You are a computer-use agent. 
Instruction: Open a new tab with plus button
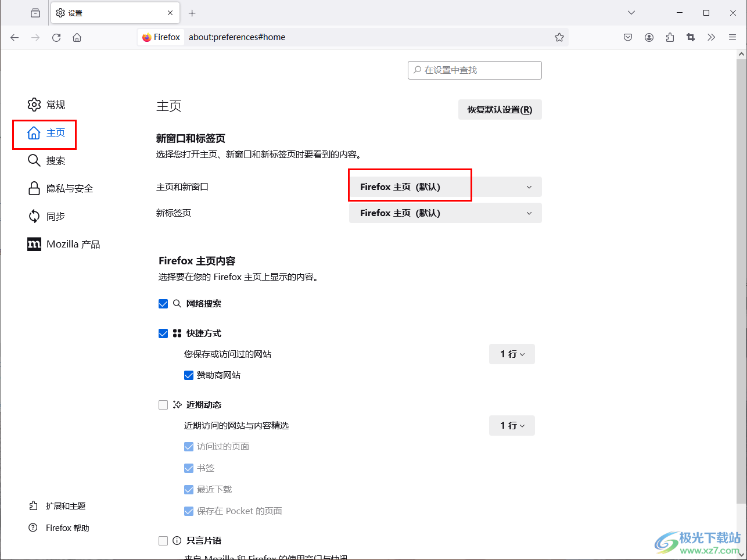pos(192,13)
